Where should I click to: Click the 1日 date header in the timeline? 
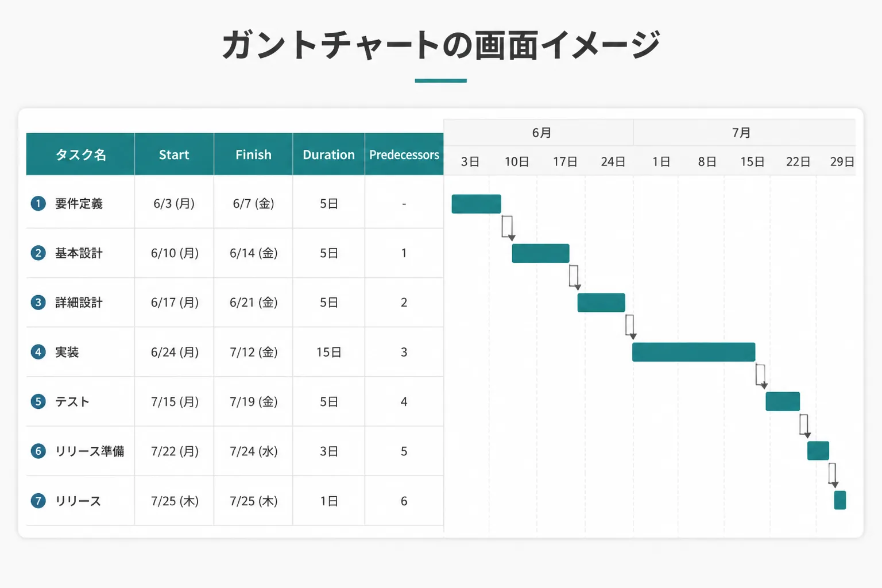(661, 161)
